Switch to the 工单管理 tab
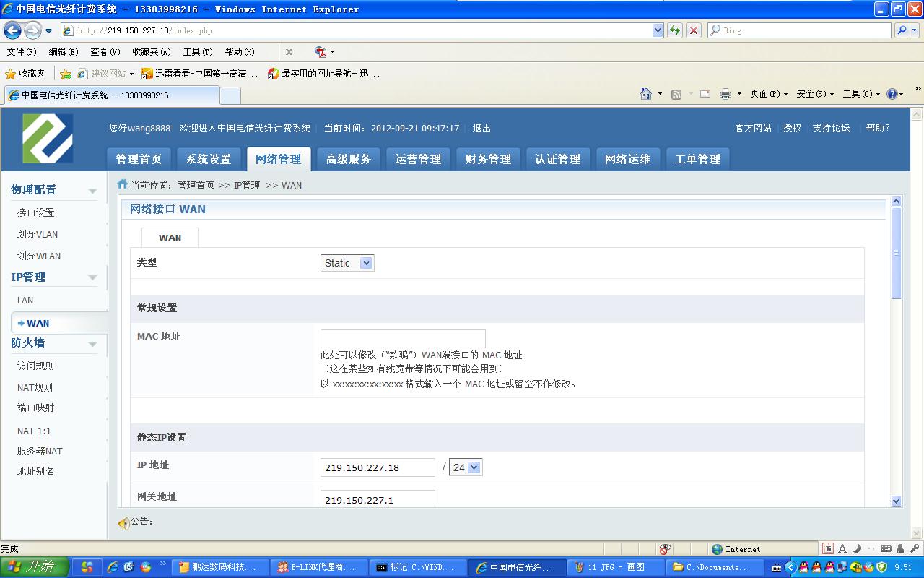The image size is (924, 578). tap(698, 159)
